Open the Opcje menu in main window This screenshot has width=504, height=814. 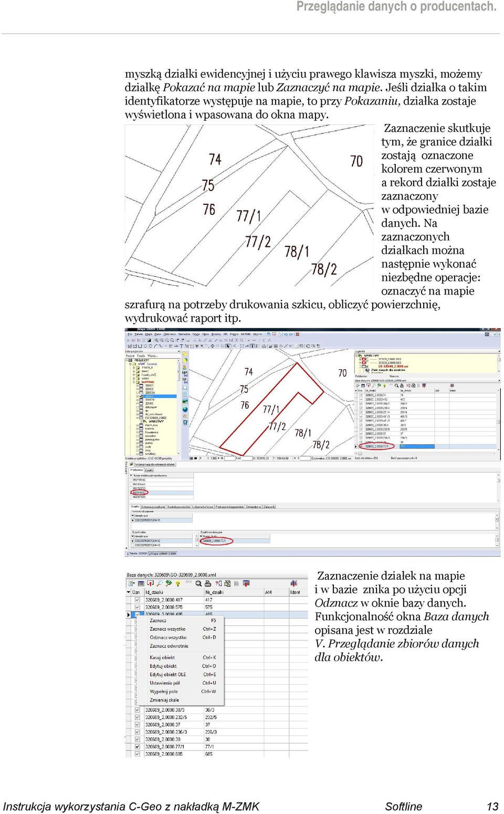click(196, 334)
